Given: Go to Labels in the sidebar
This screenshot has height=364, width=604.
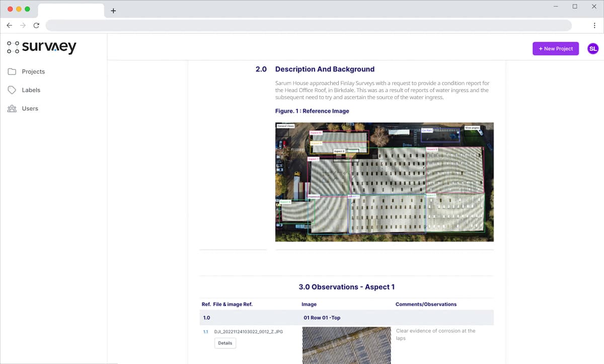Looking at the screenshot, I should click(31, 90).
